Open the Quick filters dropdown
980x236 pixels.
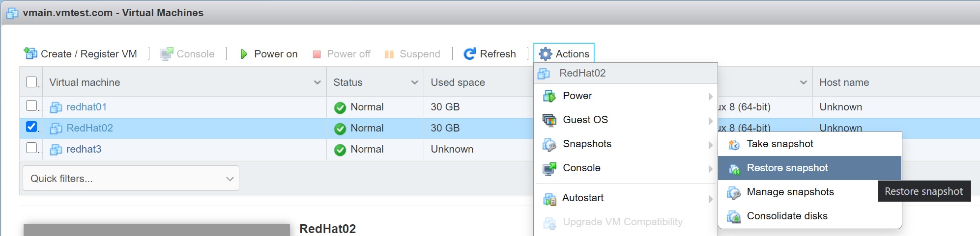131,179
